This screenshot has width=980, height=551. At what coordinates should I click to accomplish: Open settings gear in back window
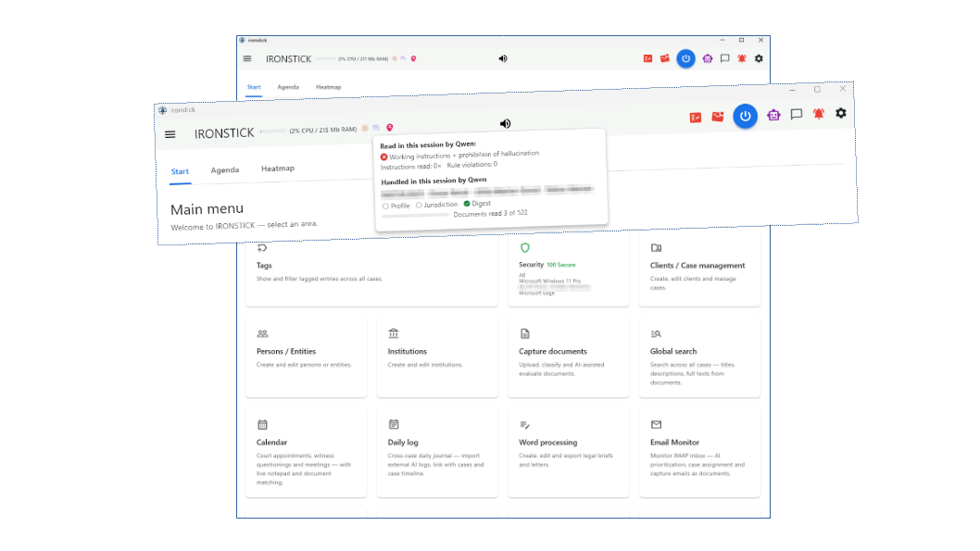tap(759, 58)
